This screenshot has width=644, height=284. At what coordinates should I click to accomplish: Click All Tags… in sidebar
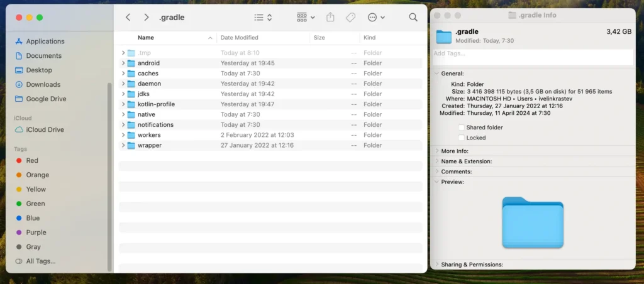pos(40,261)
